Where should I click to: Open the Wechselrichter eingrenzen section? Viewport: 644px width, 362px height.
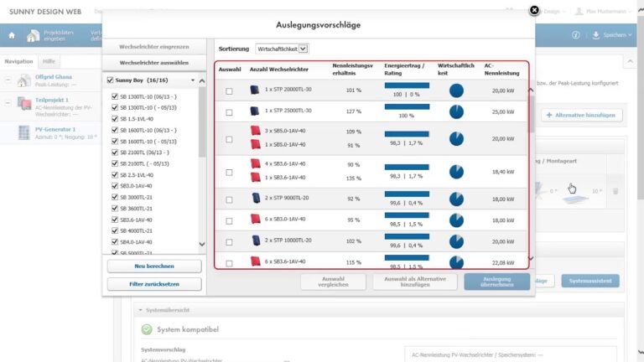(x=154, y=45)
